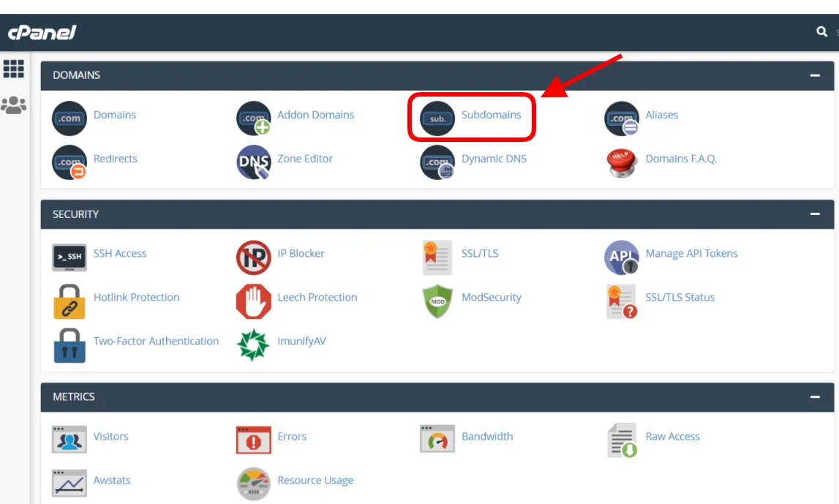Open the Awstats chart icon
This screenshot has height=504, width=839.
pos(69,483)
